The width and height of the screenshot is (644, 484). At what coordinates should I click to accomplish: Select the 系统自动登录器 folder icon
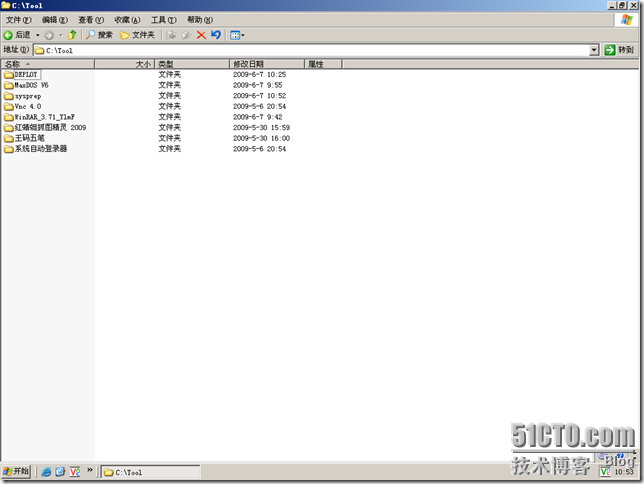[9, 149]
